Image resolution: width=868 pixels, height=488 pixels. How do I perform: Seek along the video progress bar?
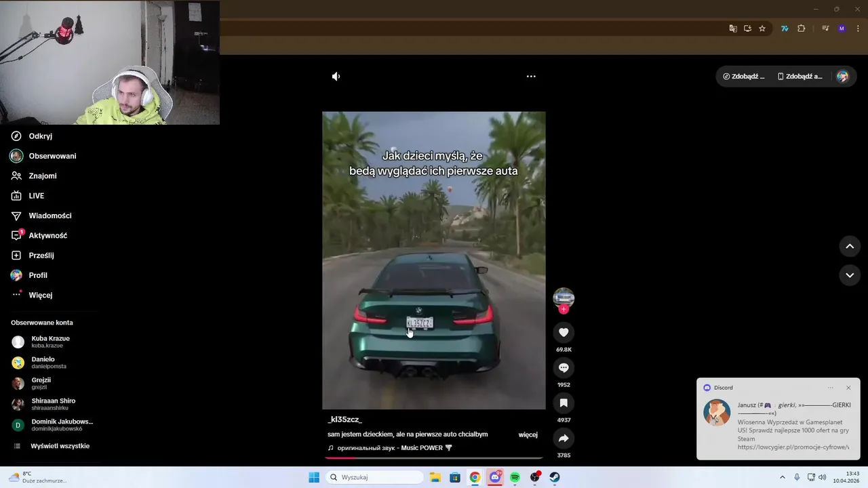click(434, 458)
